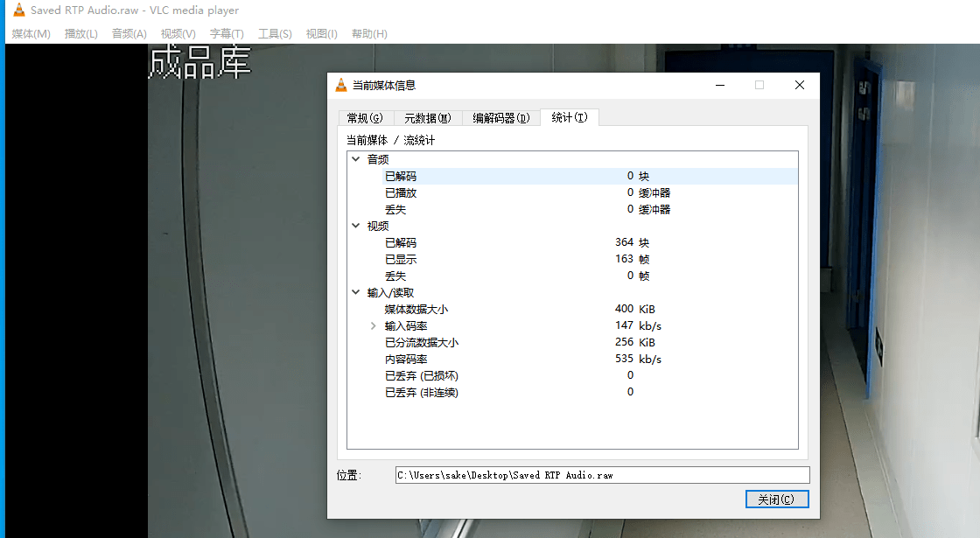Click the 视频 group label

[x=378, y=226]
